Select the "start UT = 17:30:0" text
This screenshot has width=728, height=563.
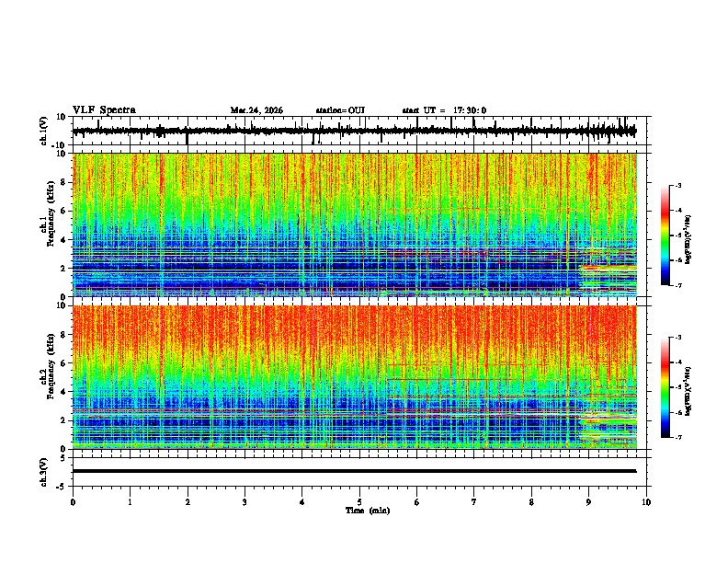[x=444, y=110]
